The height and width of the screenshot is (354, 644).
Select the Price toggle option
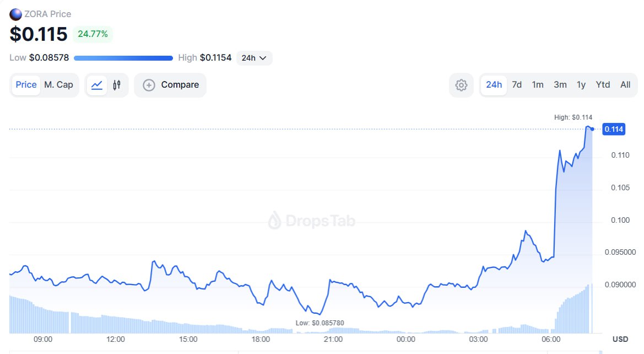click(26, 85)
